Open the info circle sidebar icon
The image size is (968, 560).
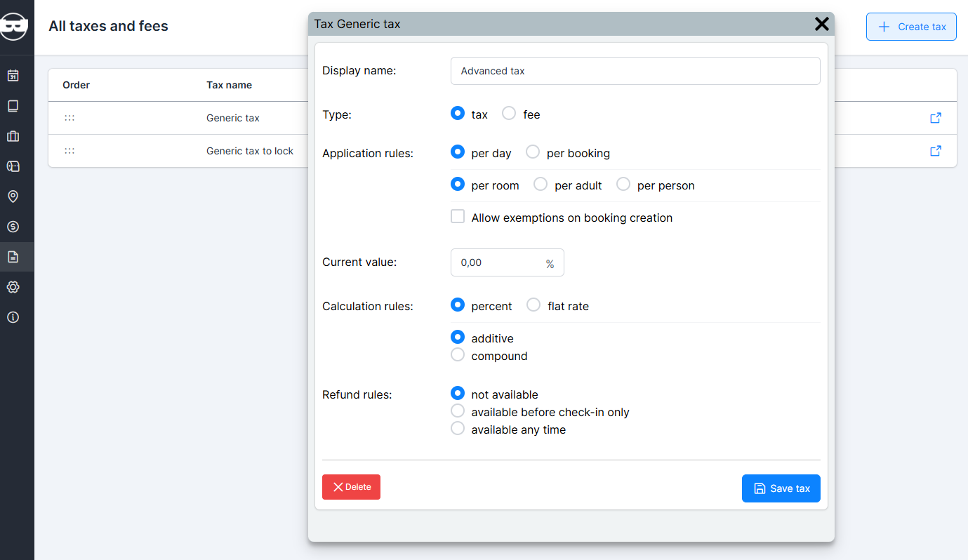(13, 317)
